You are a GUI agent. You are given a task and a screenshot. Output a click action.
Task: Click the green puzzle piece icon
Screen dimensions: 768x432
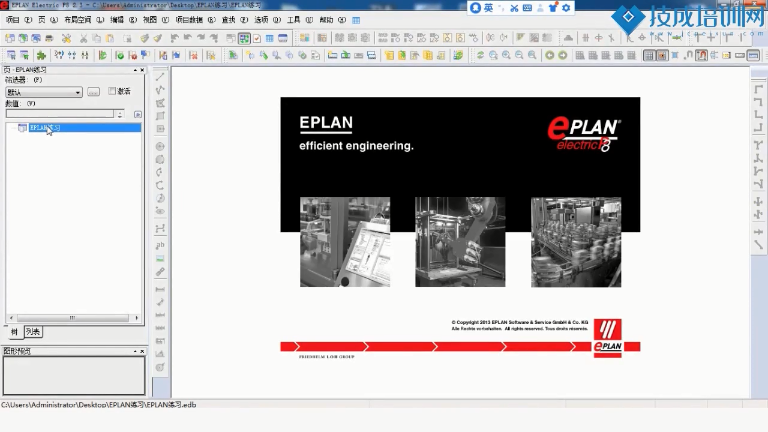click(x=41, y=55)
